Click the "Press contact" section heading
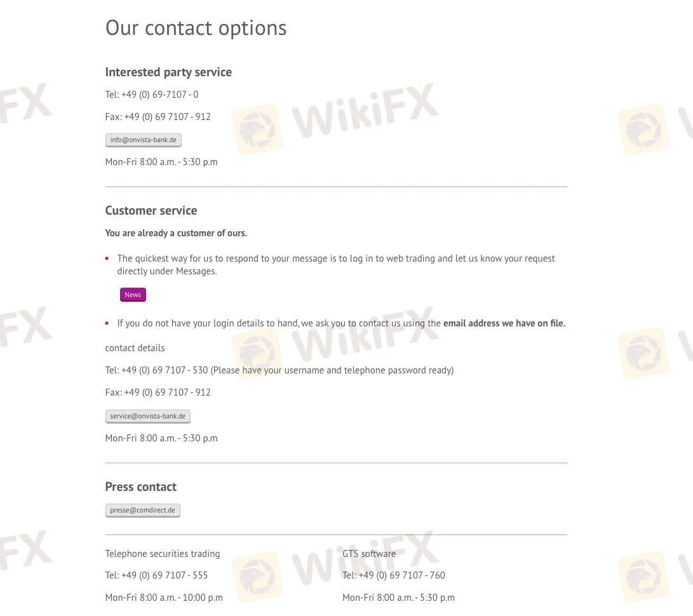The width and height of the screenshot is (693, 616). coord(140,487)
